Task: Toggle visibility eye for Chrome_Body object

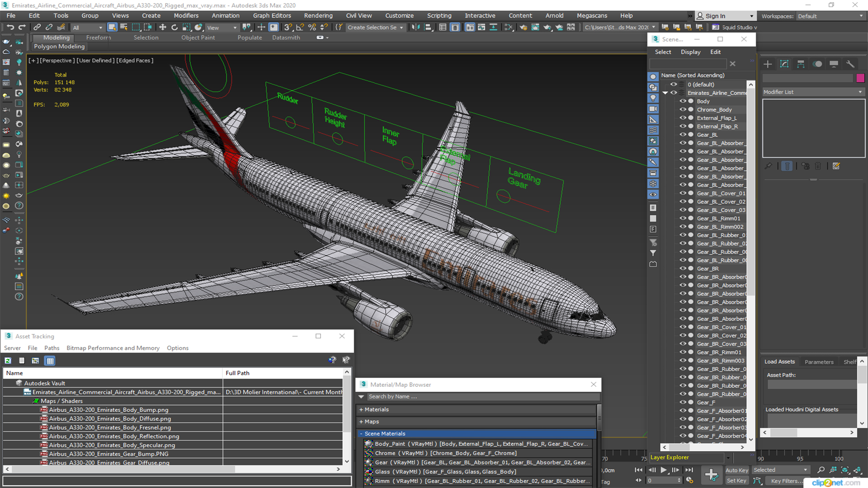Action: 683,110
